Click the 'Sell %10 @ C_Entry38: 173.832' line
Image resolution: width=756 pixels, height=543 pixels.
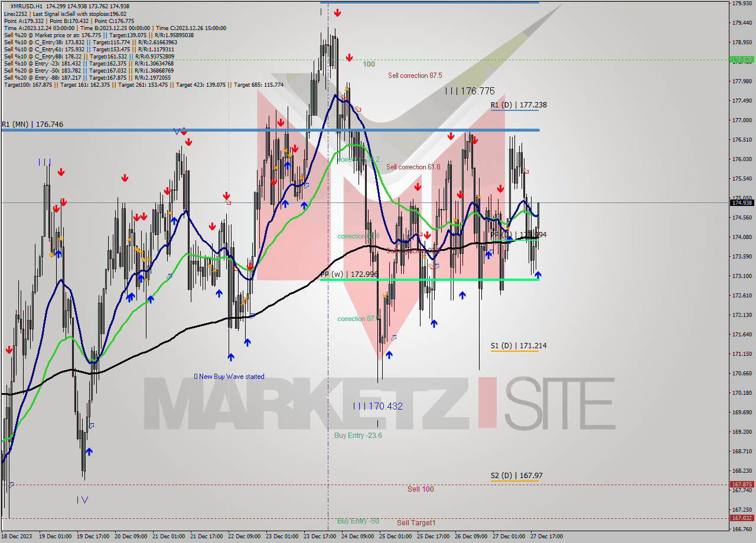click(90, 42)
